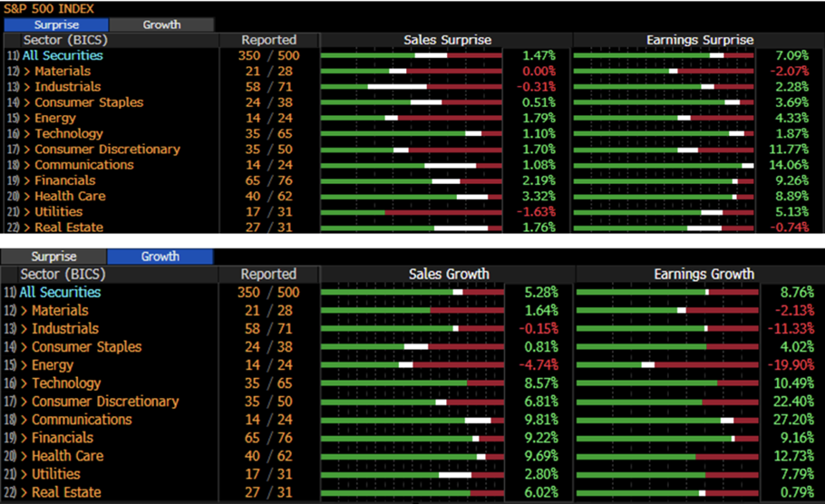Viewport: 825px width, 504px height.
Task: Expand Health Care in Surprise table
Action: (27, 196)
